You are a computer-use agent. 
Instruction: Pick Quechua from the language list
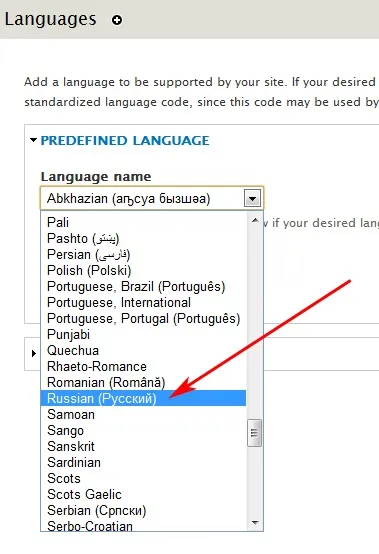143,350
